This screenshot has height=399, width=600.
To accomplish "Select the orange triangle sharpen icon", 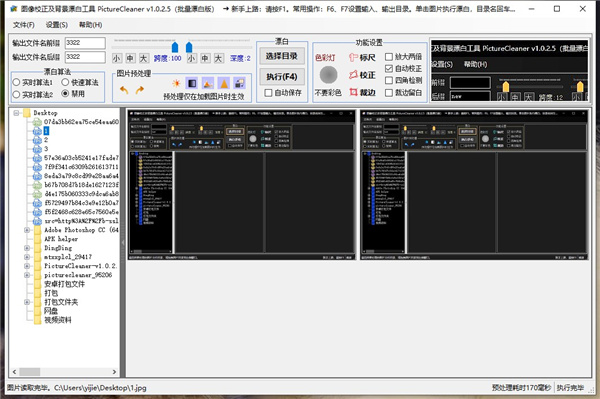I will [x=224, y=83].
